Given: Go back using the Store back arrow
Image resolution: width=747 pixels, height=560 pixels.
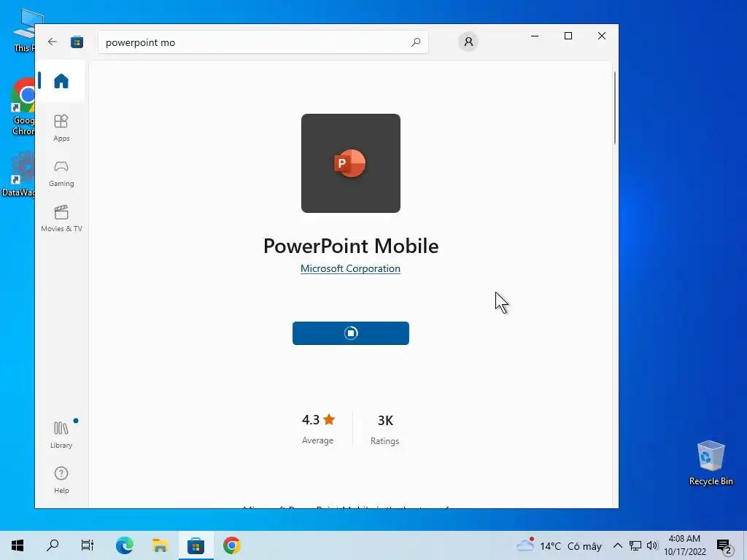Looking at the screenshot, I should pos(53,42).
